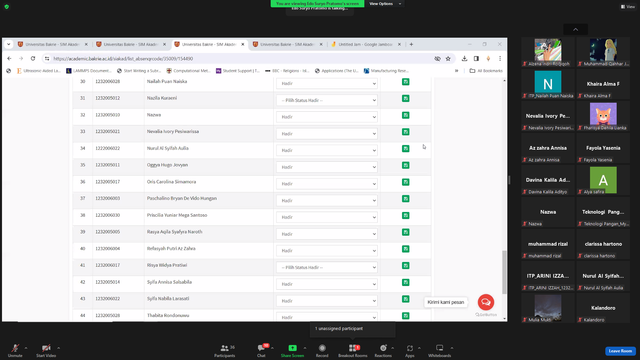Click green save icon for Nevalia Ivory Pesiwarissa
Viewport: 640px width, 360px height.
click(x=405, y=132)
